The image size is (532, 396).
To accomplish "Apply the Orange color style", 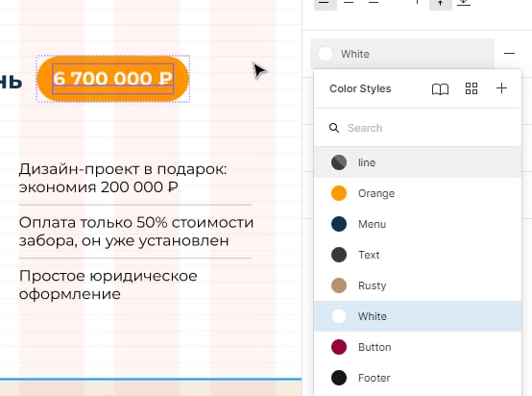I will coord(418,193).
